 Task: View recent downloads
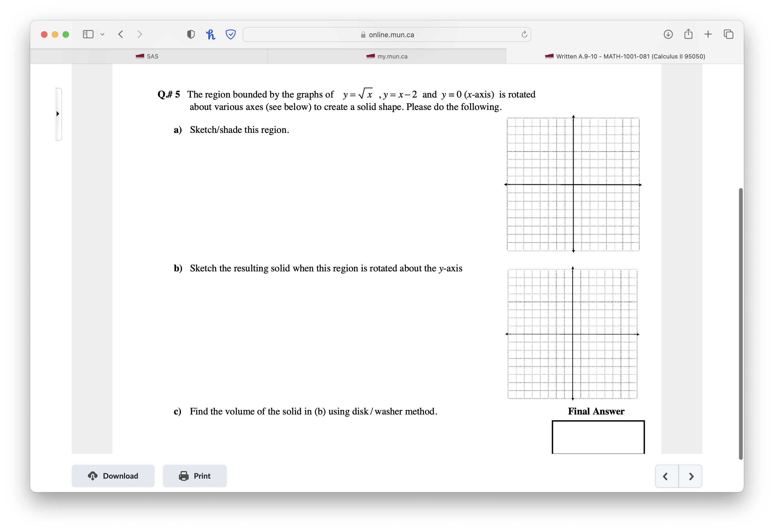pos(668,34)
